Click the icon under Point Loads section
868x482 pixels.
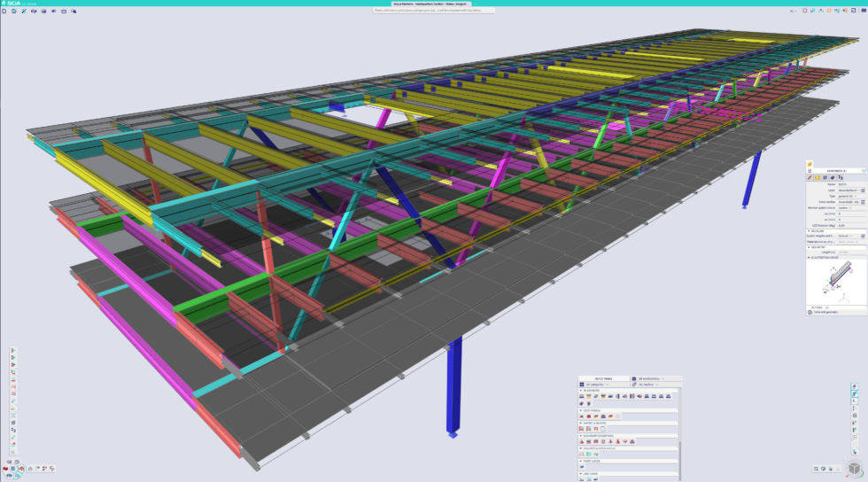582,466
